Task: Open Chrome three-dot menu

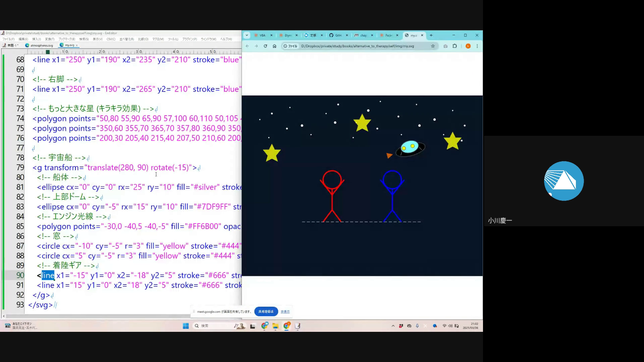Action: click(x=477, y=46)
